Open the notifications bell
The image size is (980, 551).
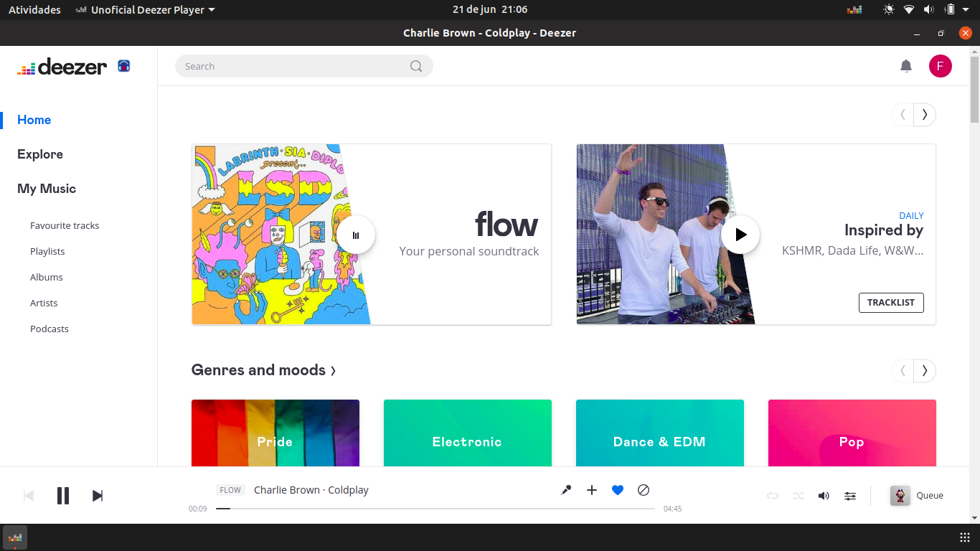point(906,66)
